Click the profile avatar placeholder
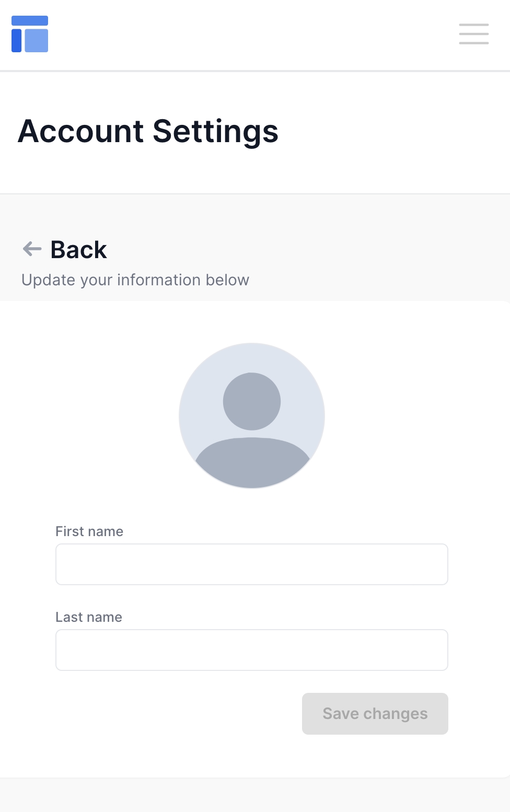 tap(252, 415)
